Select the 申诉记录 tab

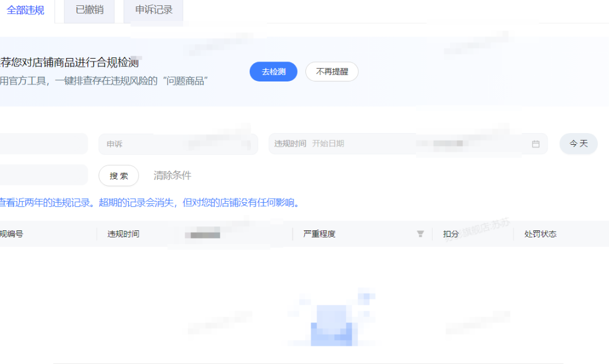154,11
